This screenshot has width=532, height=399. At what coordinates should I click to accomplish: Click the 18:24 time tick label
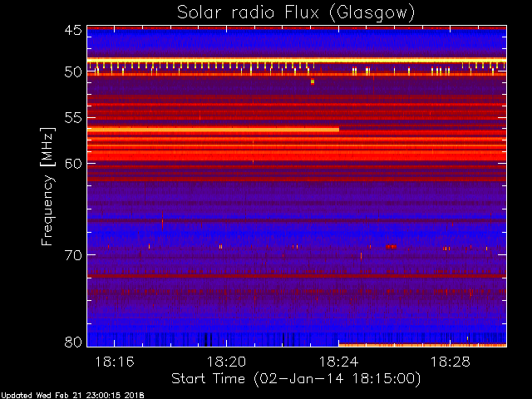pyautogui.click(x=338, y=362)
